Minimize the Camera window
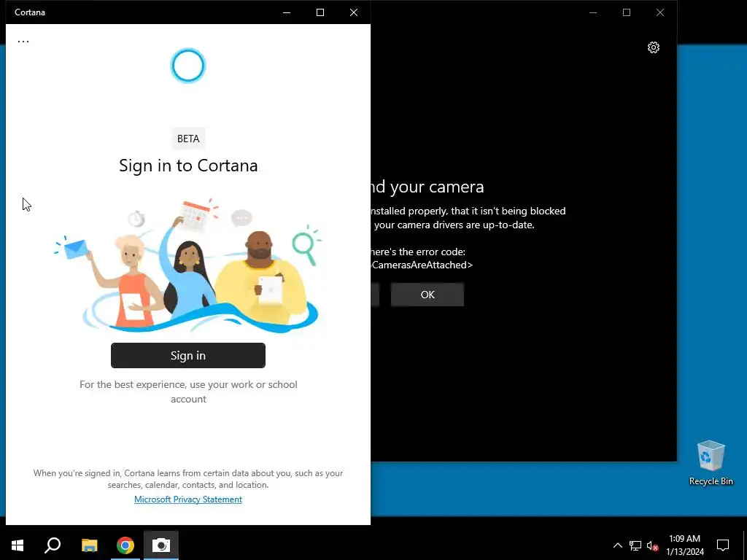Image resolution: width=747 pixels, height=560 pixels. coord(593,12)
